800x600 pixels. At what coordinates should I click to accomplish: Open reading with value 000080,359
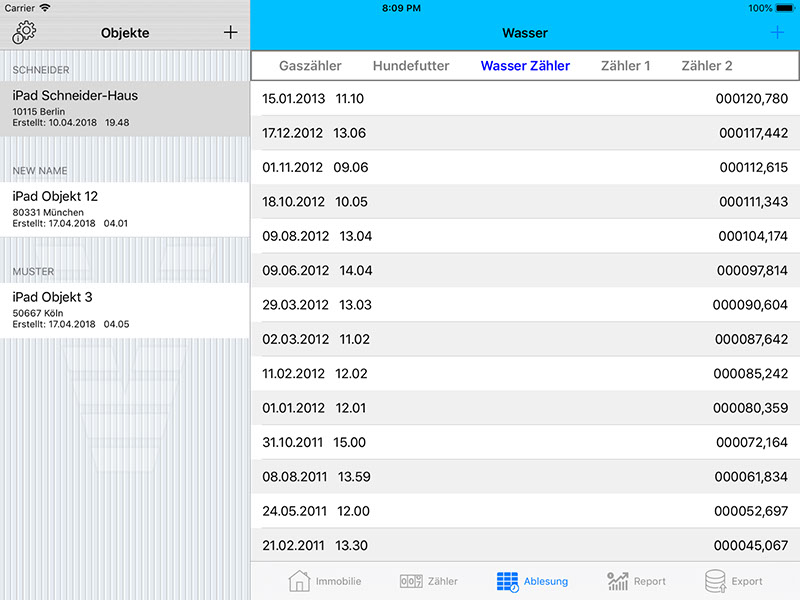(x=525, y=408)
